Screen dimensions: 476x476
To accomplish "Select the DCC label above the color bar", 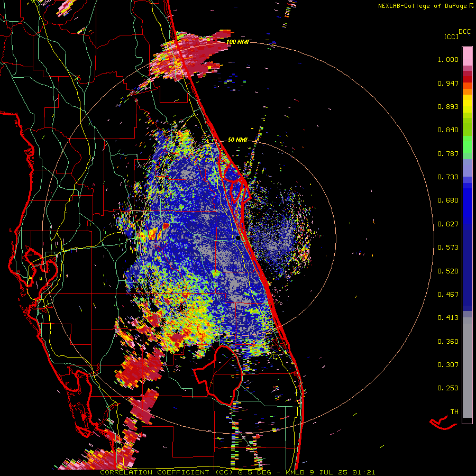I will pos(465,32).
